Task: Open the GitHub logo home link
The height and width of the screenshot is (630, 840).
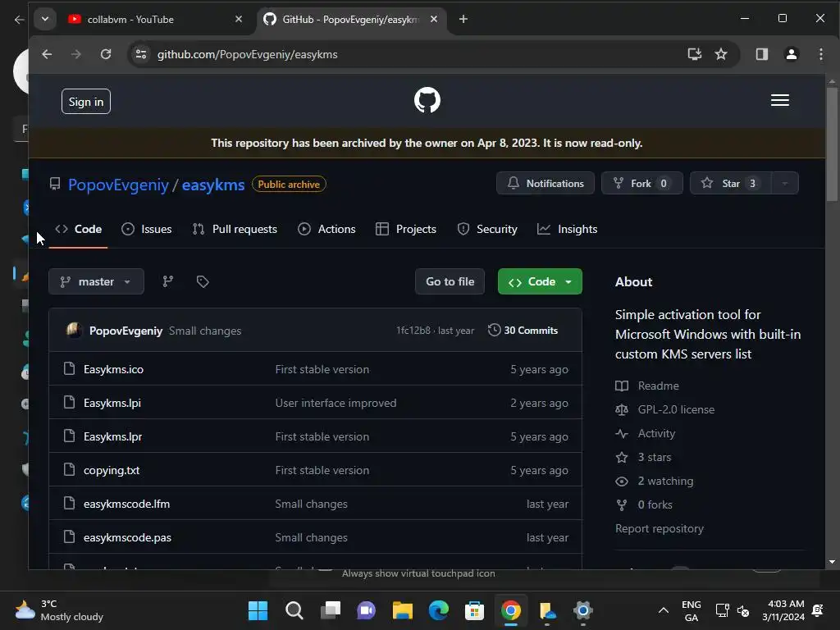Action: pos(427,100)
